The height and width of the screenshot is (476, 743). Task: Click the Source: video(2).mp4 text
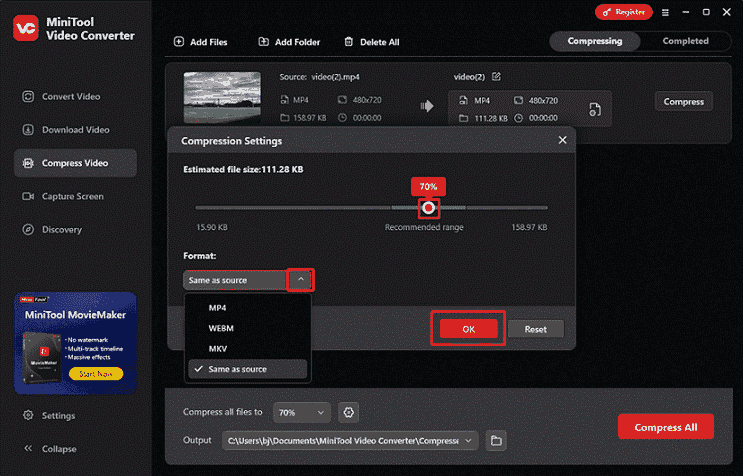[319, 77]
